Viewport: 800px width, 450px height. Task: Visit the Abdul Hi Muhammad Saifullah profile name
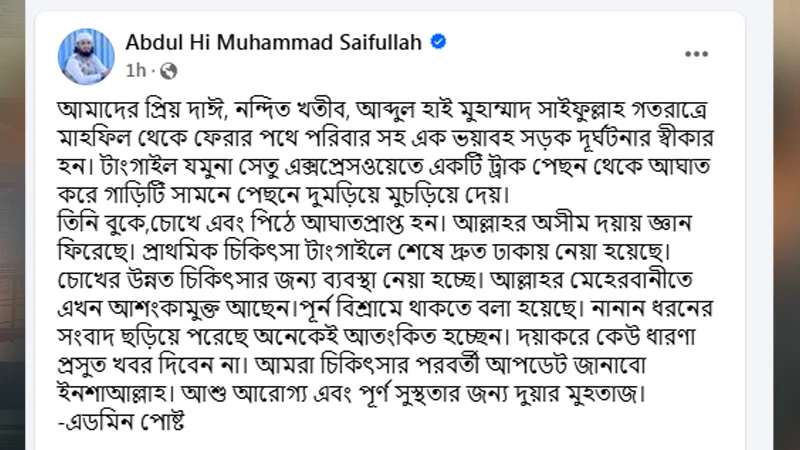273,42
